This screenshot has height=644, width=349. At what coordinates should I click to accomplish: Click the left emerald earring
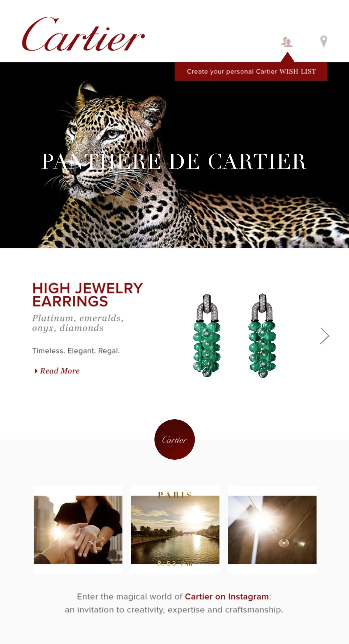(207, 336)
